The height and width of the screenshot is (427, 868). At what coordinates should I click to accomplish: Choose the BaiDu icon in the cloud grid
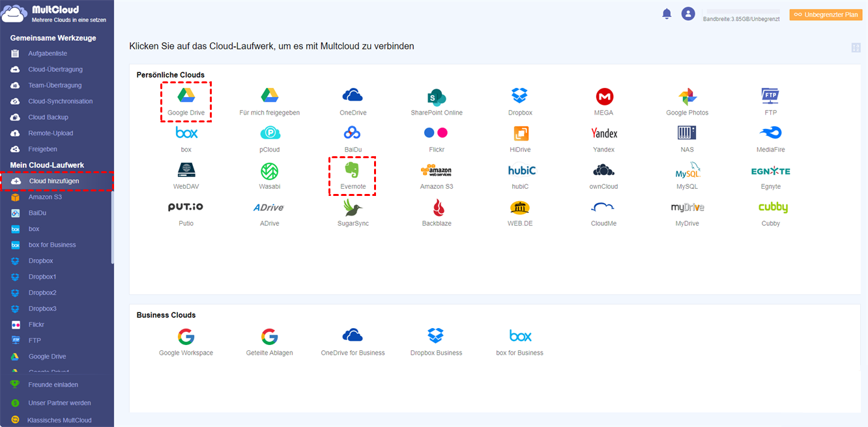click(353, 133)
